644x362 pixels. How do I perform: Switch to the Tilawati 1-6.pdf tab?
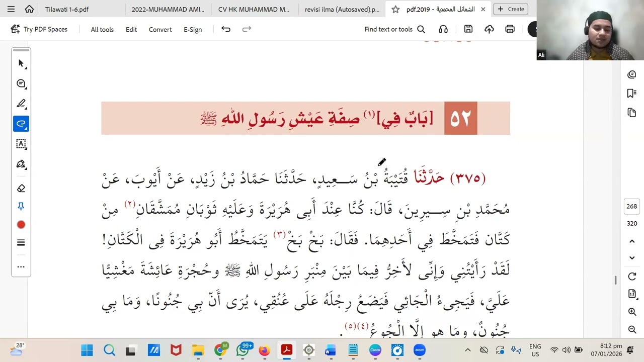(x=67, y=9)
